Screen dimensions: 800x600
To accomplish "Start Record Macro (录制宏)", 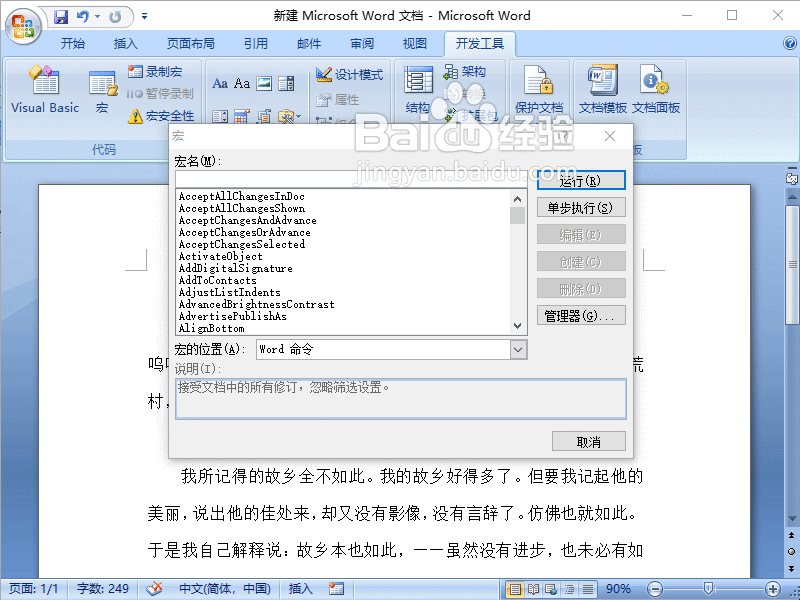I will 155,72.
